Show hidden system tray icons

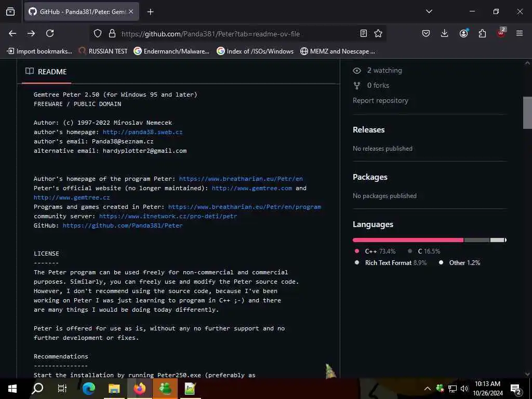428,389
